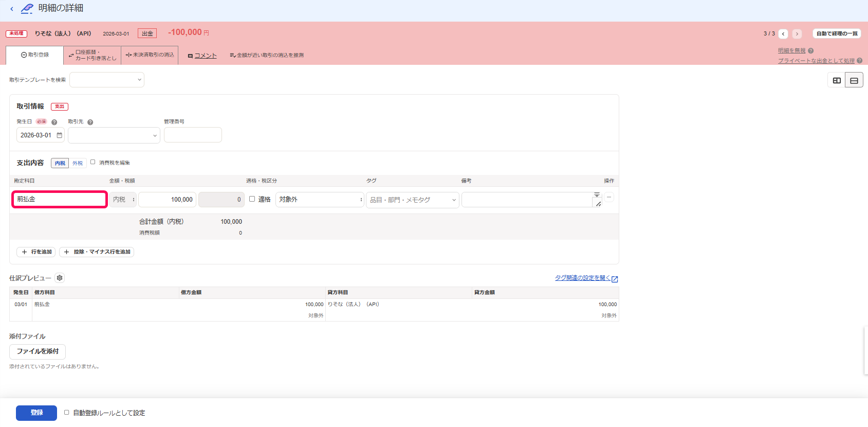Go to the previous statement arrow
Viewport: 868px width, 427px height.
783,34
